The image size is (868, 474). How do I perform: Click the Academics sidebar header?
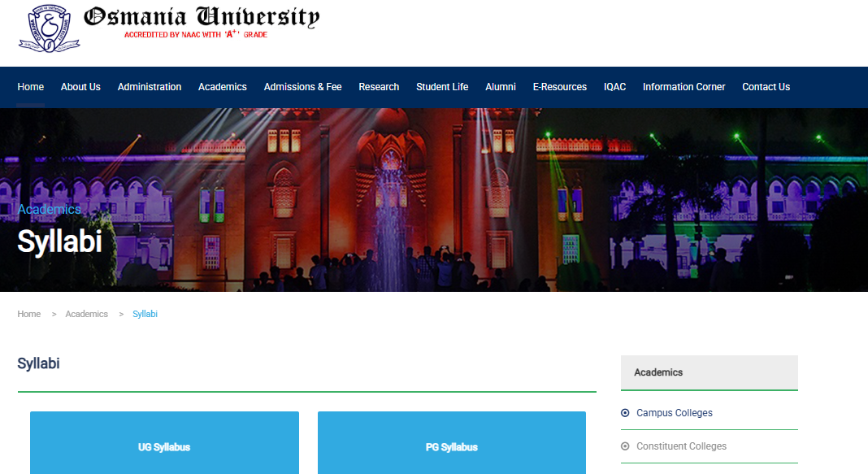coord(710,372)
